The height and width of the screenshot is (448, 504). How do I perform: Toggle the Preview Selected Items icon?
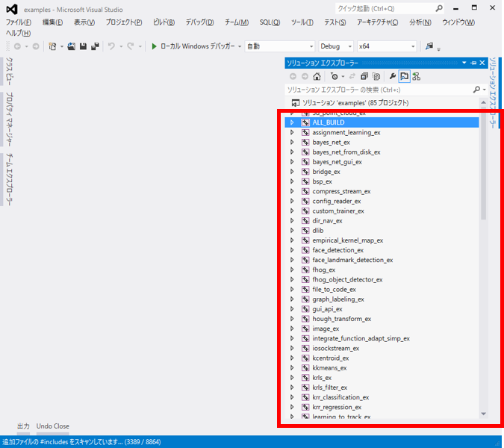[405, 76]
